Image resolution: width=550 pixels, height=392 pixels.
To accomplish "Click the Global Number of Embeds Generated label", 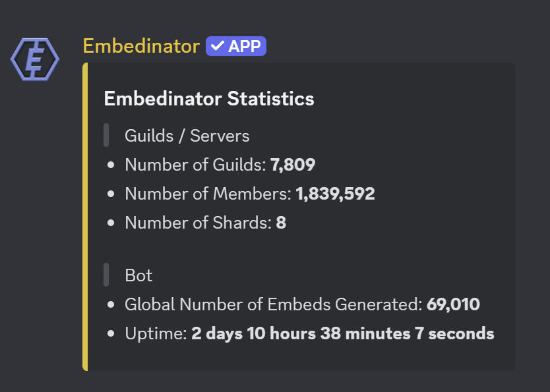I will click(x=274, y=304).
